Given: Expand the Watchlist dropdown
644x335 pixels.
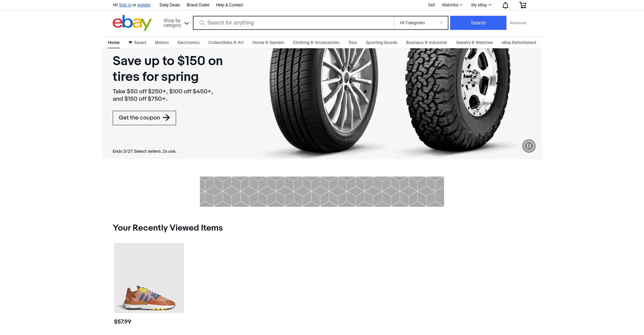Looking at the screenshot, I should point(452,5).
